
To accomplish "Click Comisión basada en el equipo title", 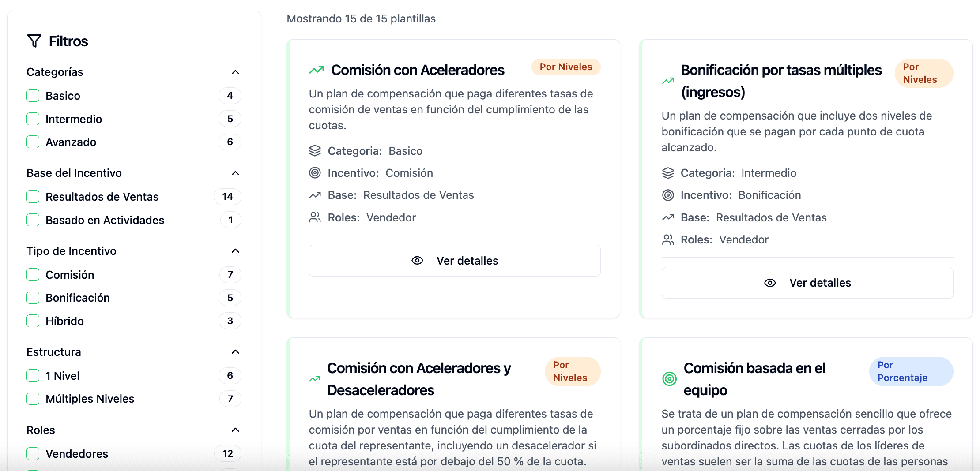I will (754, 379).
